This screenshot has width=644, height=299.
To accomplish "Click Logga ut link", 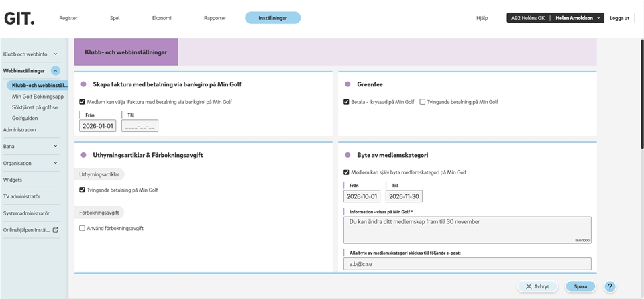I will pos(619,18).
